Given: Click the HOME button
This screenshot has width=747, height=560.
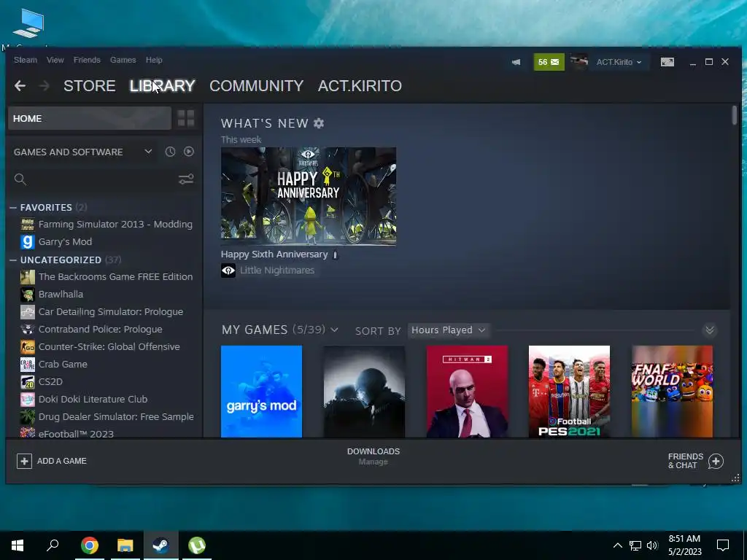Looking at the screenshot, I should point(90,118).
